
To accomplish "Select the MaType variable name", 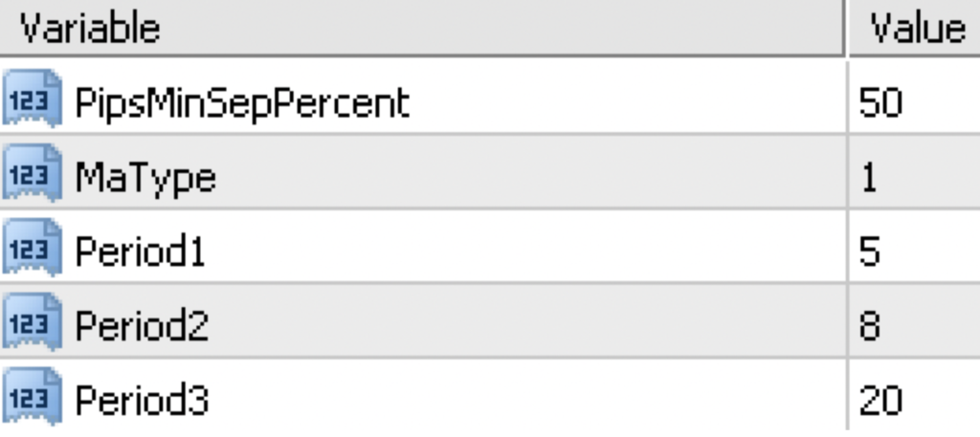I will click(145, 176).
